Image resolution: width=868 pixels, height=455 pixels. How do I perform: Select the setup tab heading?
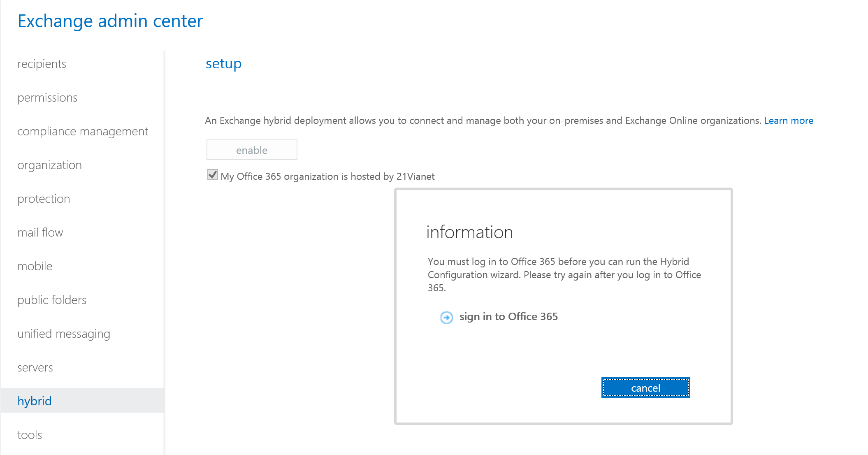coord(224,64)
